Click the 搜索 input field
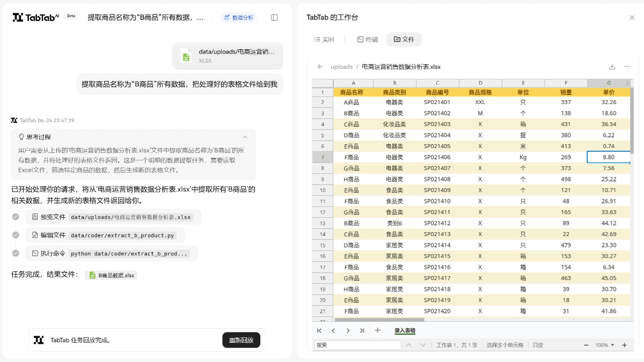 [357, 345]
